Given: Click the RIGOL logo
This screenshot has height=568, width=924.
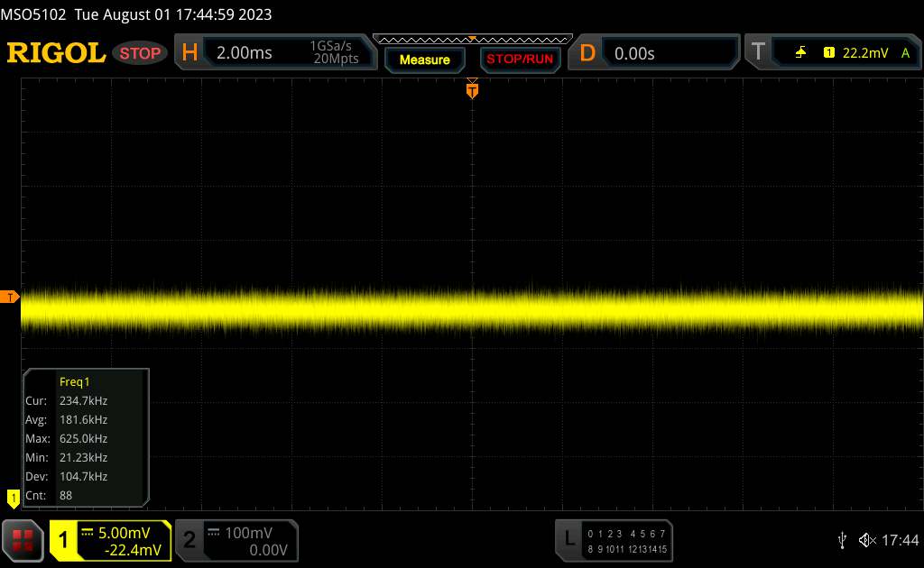Looking at the screenshot, I should (56, 53).
